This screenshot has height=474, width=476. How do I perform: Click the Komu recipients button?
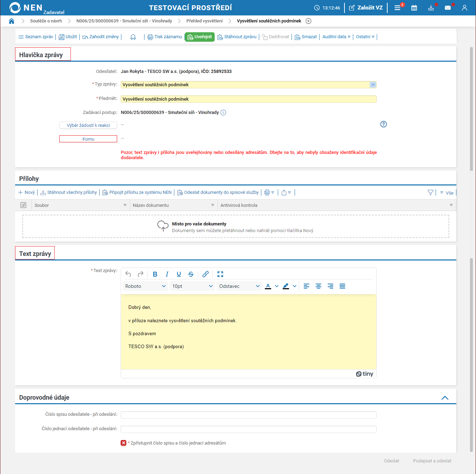[x=88, y=139]
